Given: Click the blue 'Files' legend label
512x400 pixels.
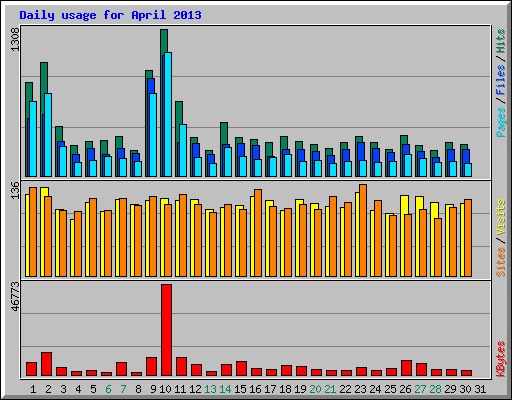Looking at the screenshot, I should [501, 80].
